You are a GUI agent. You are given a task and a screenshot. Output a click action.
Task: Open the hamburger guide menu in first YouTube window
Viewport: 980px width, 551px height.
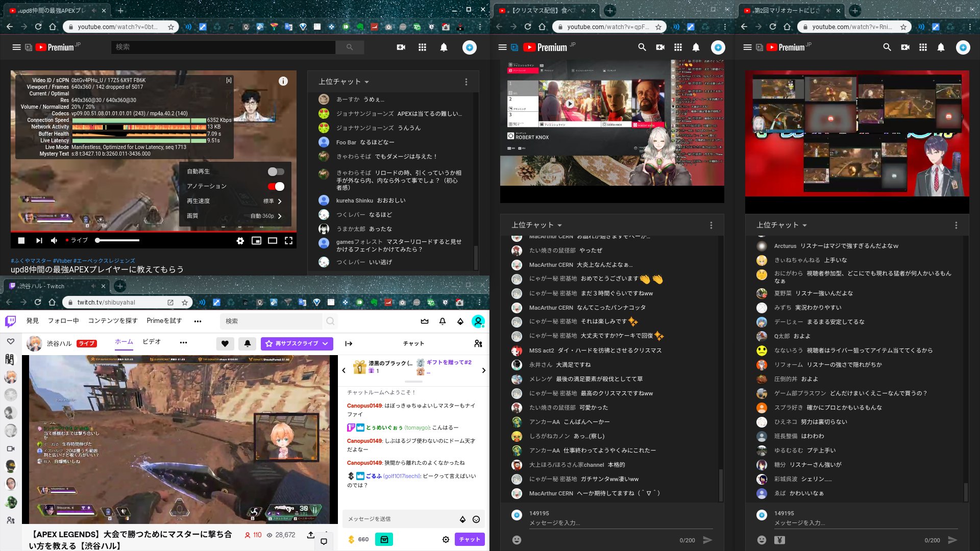click(x=16, y=47)
